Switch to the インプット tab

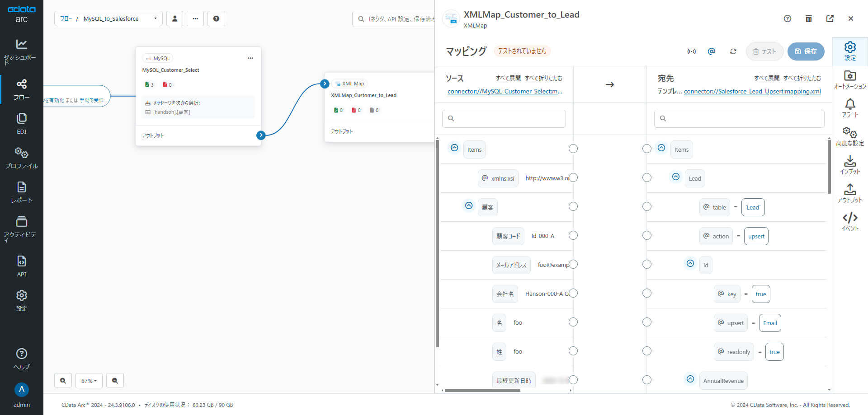pos(850,165)
